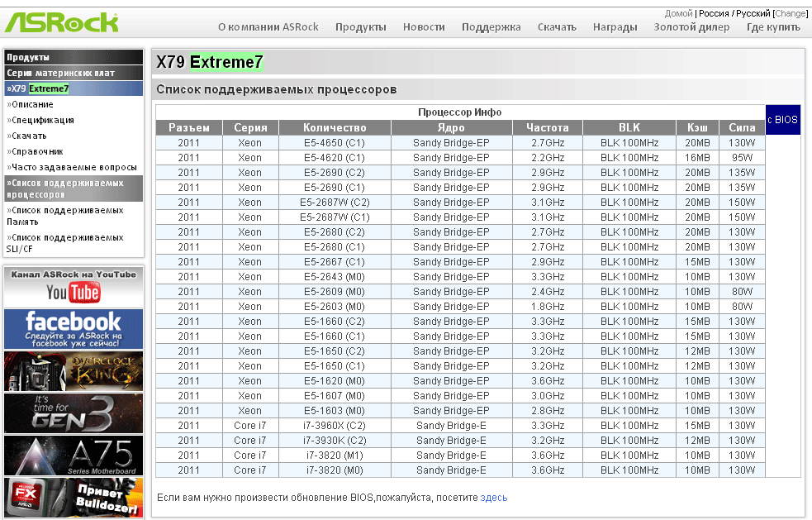Viewport: 812px width, 520px height.
Task: Click the BLK column header
Action: point(629,127)
